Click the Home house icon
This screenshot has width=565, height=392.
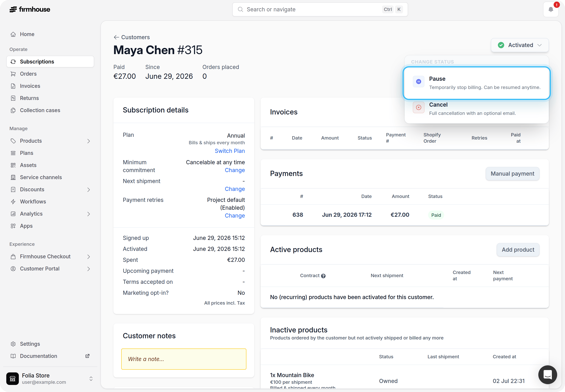(x=13, y=34)
